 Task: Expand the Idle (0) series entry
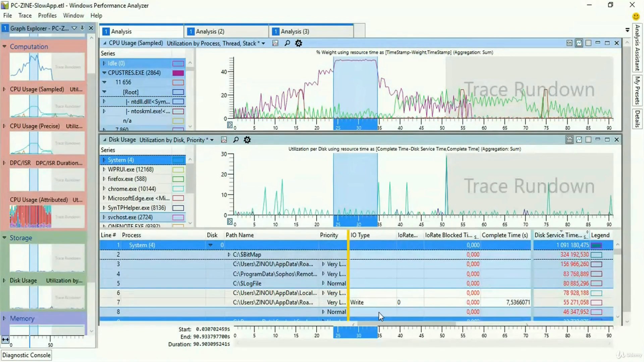[x=104, y=63]
